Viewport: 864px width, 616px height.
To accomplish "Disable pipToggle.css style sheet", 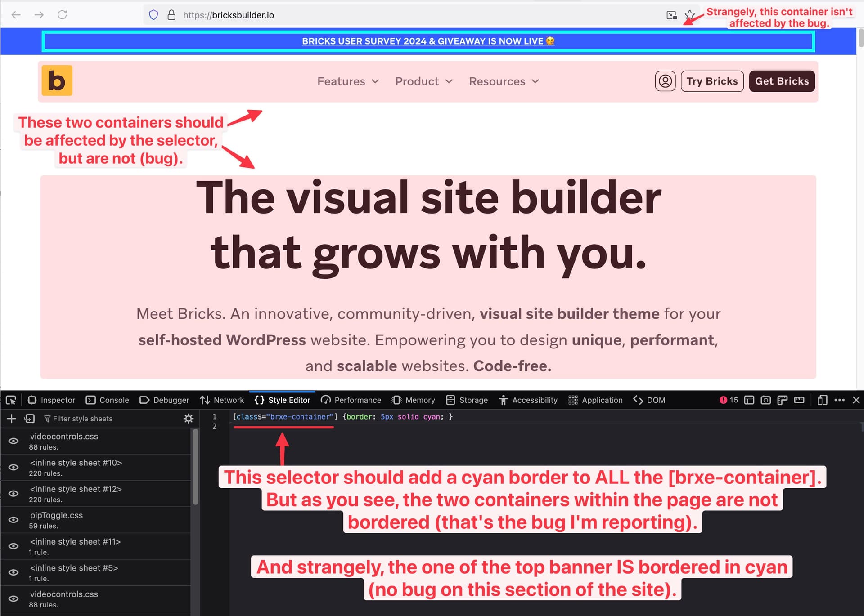I will pos(14,520).
